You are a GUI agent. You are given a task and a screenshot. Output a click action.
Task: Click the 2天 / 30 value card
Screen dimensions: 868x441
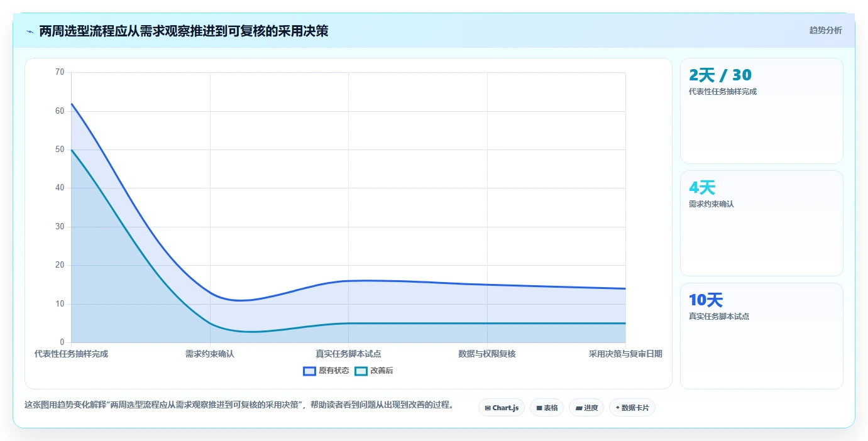point(761,111)
